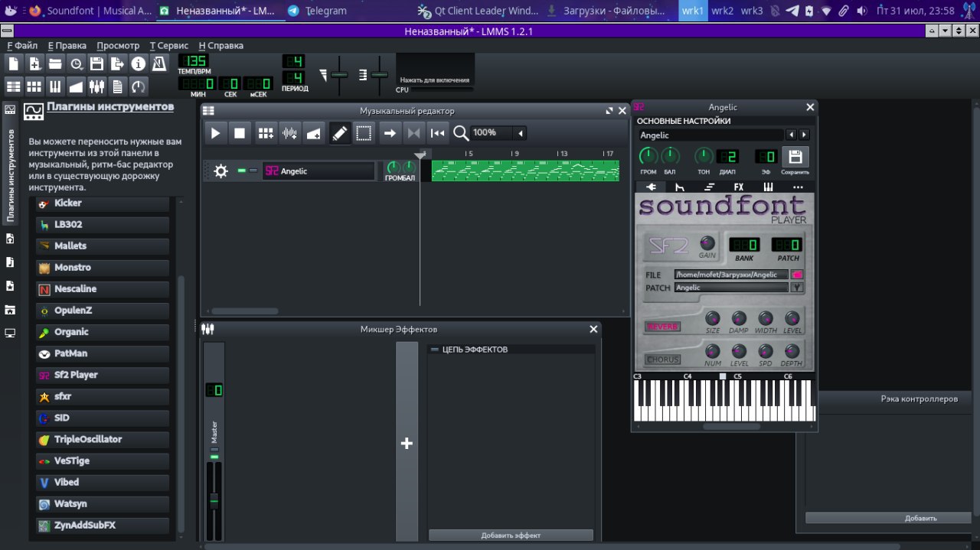Add sample track icon
The width and height of the screenshot is (980, 550).
pos(289,133)
